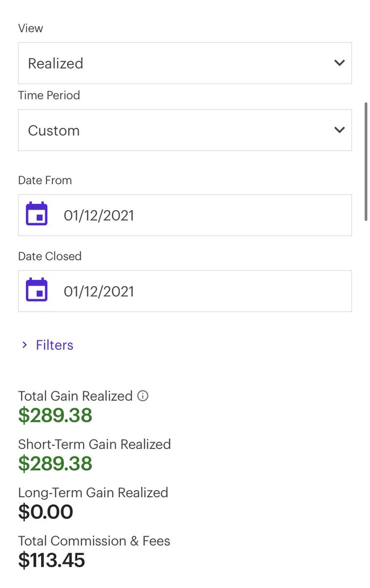Screen dimensions: 370x588
Task: Focus the Date From field 01/12/2021
Action: tap(185, 215)
